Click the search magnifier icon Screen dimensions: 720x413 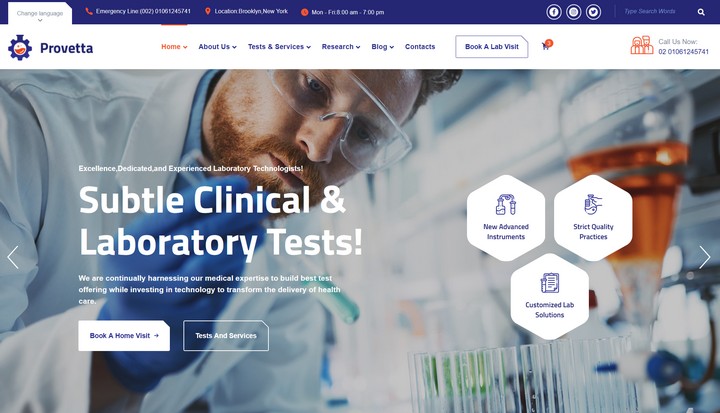701,12
